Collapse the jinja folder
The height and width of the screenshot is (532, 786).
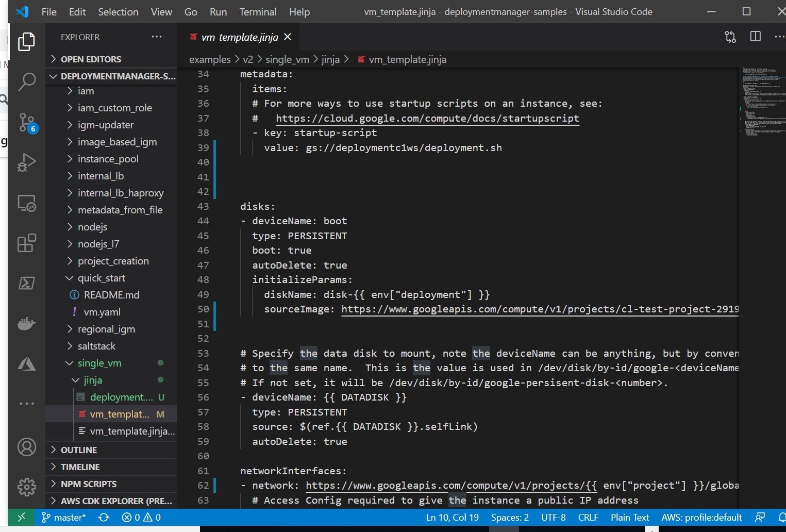click(111, 380)
